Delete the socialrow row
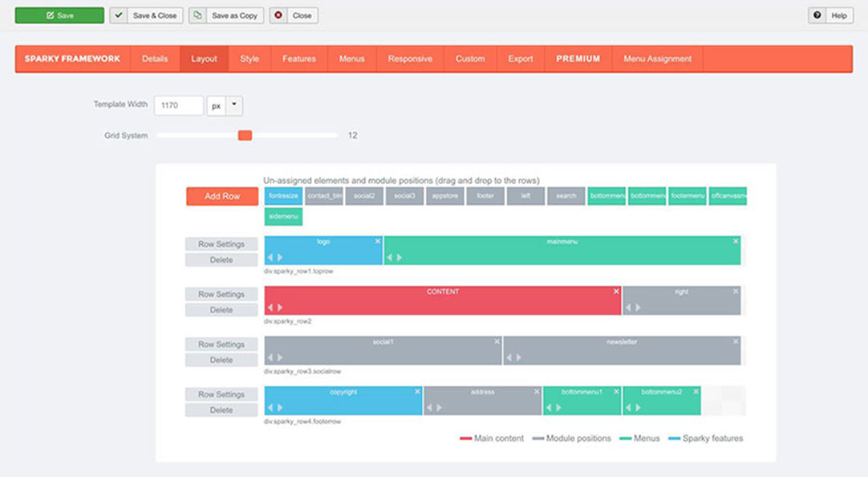868x477 pixels. 221,360
